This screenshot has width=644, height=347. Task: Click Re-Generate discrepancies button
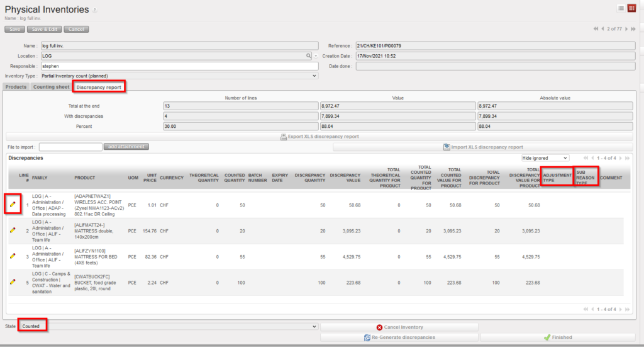399,337
